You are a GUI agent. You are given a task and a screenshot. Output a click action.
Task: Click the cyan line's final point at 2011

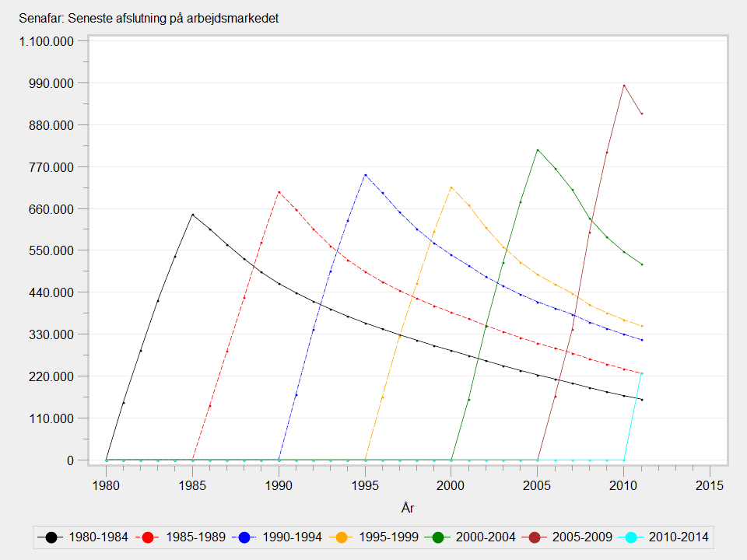642,374
